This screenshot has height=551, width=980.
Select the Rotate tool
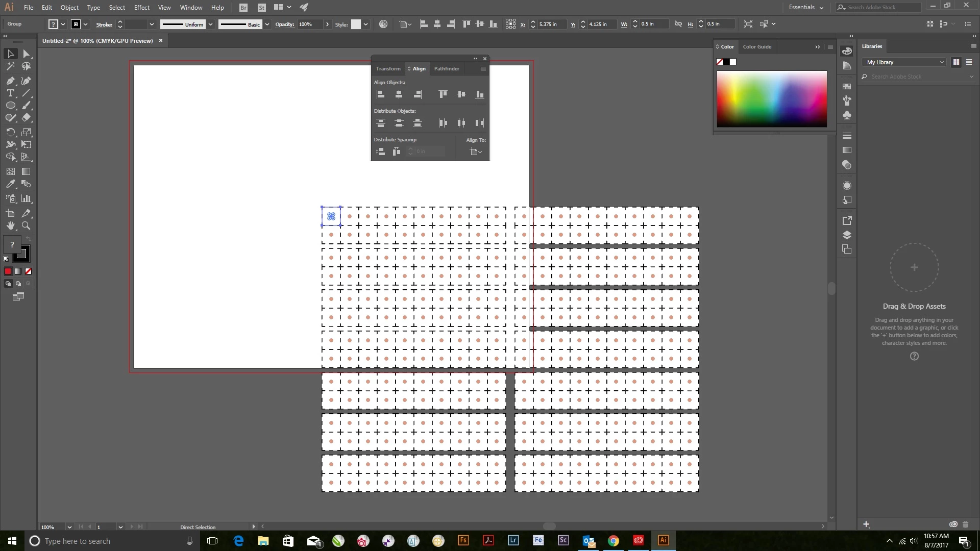10,132
